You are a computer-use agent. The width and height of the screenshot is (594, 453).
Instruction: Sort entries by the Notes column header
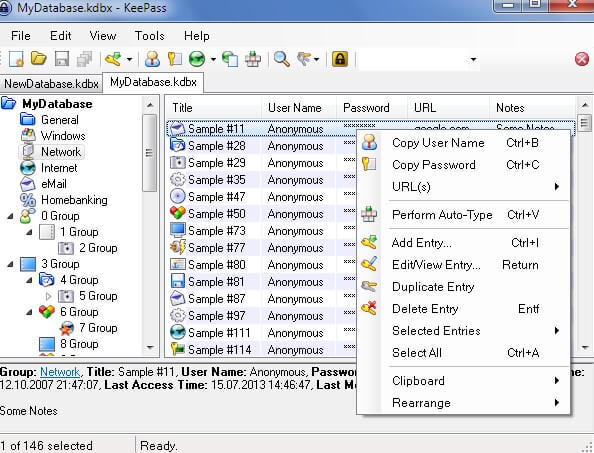click(x=532, y=108)
